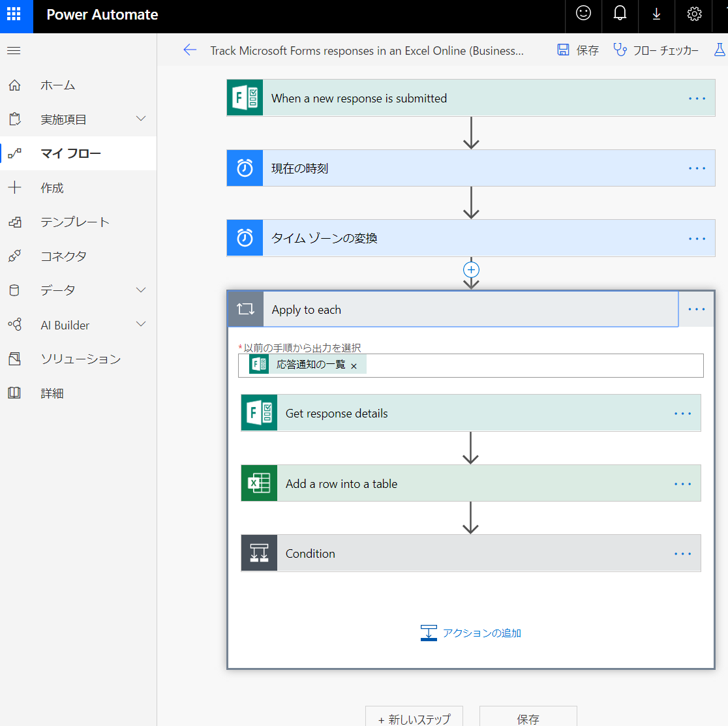Open menu for When a new response step
This screenshot has width=728, height=726.
[x=697, y=98]
